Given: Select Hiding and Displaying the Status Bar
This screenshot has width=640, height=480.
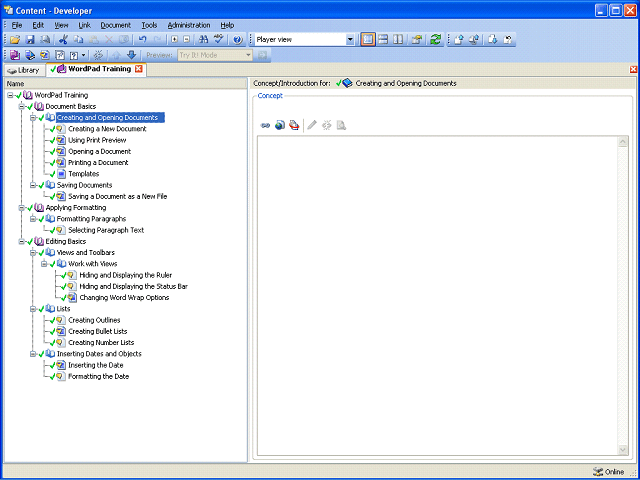Looking at the screenshot, I should 133,287.
